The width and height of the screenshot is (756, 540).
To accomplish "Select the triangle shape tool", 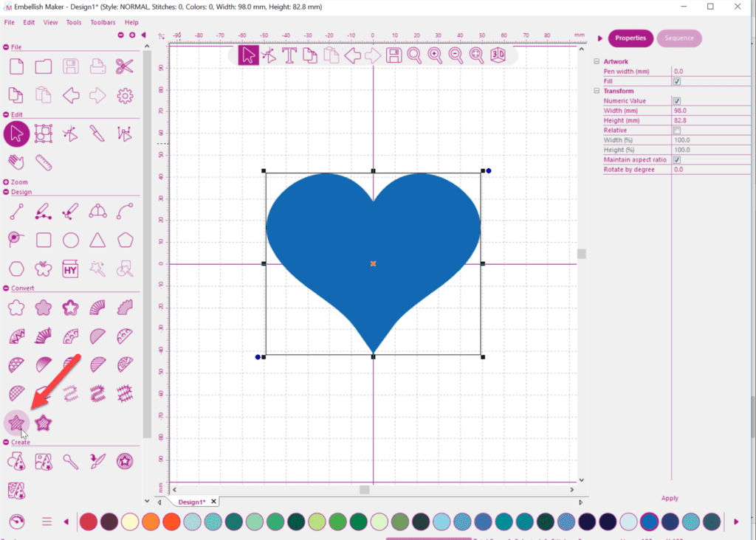I will (x=97, y=240).
